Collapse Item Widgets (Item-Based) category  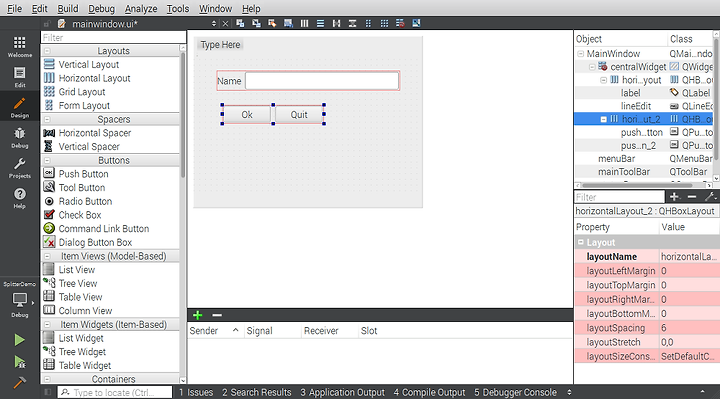click(x=47, y=325)
